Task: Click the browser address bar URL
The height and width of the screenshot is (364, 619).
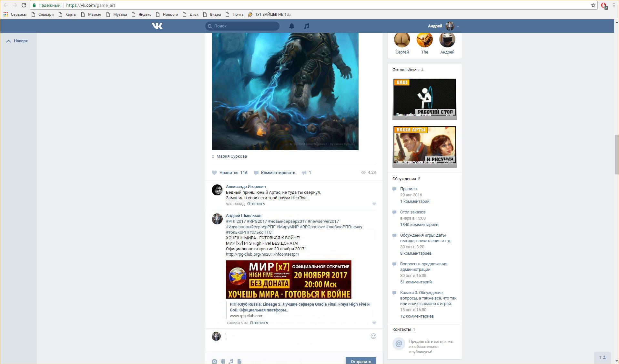Action: click(x=91, y=5)
